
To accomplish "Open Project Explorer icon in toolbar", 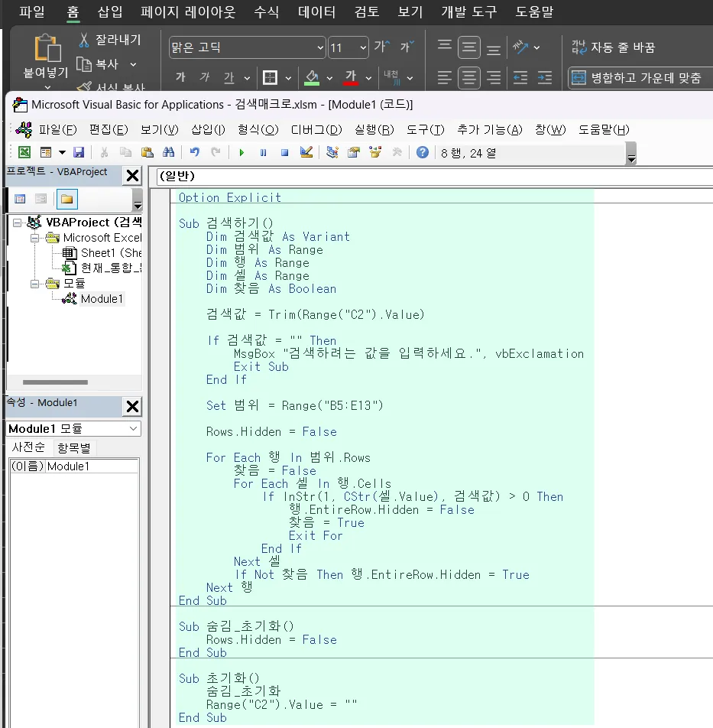I will click(x=332, y=152).
